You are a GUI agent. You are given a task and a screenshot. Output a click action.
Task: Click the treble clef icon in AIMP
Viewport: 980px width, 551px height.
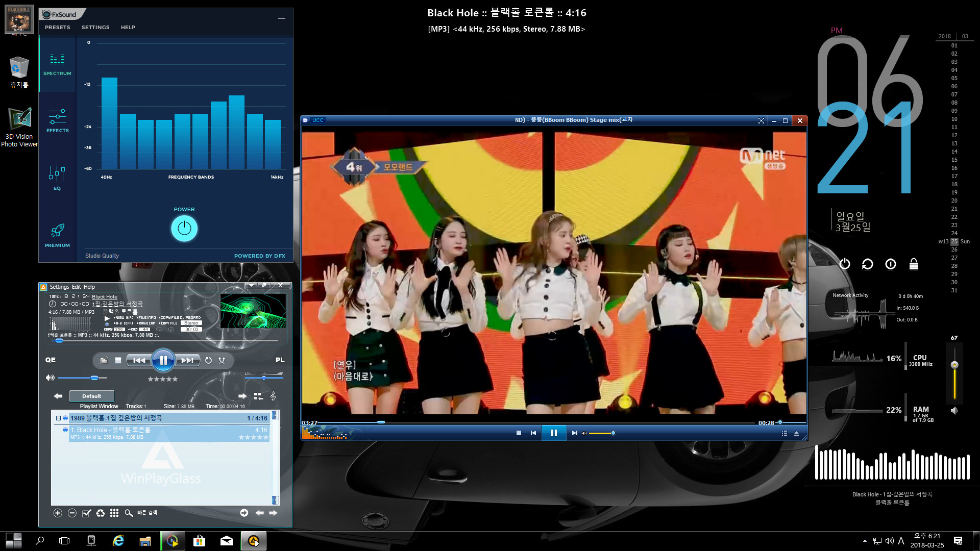click(x=273, y=396)
